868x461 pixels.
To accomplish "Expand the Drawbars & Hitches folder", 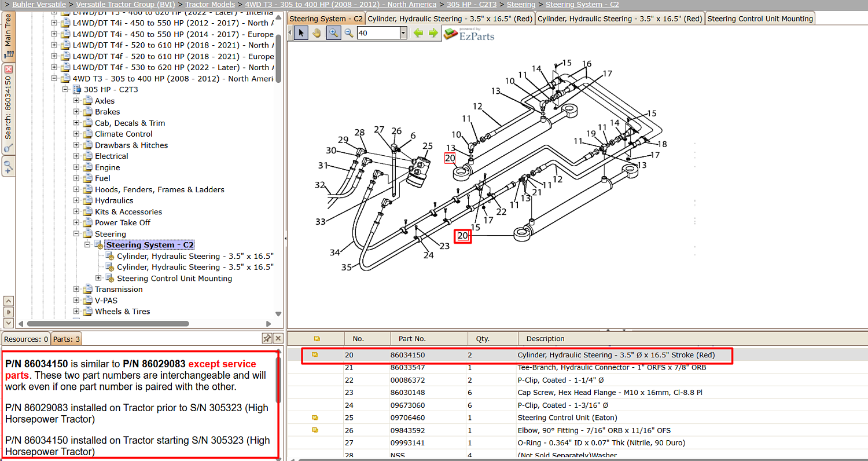I will (76, 145).
